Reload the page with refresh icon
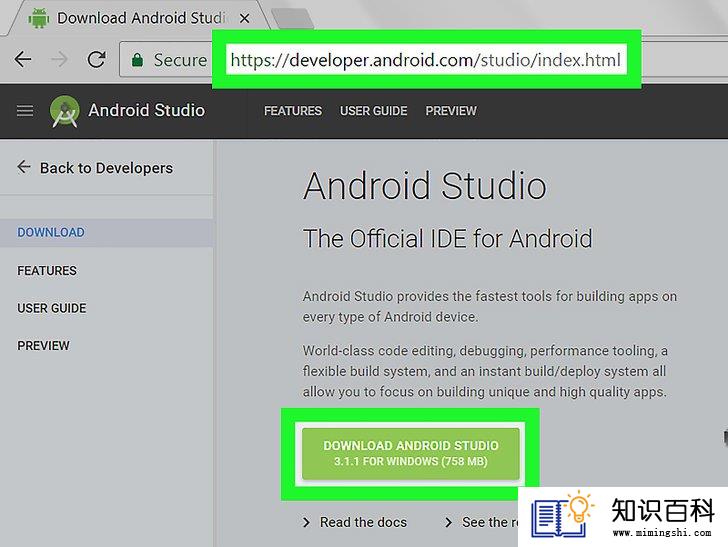This screenshot has width=728, height=547. (96, 59)
